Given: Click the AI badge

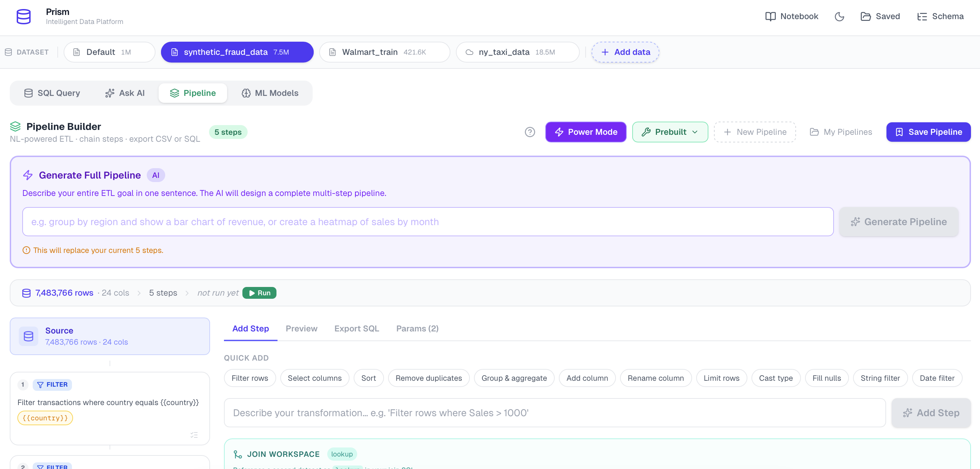Looking at the screenshot, I should click(x=155, y=175).
